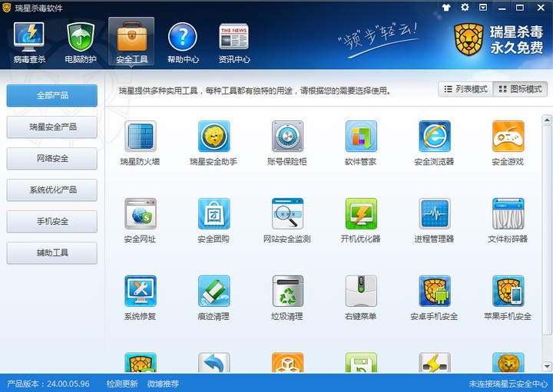The height and width of the screenshot is (392, 553).
Task: Click the 检测更新 link
Action: click(122, 384)
